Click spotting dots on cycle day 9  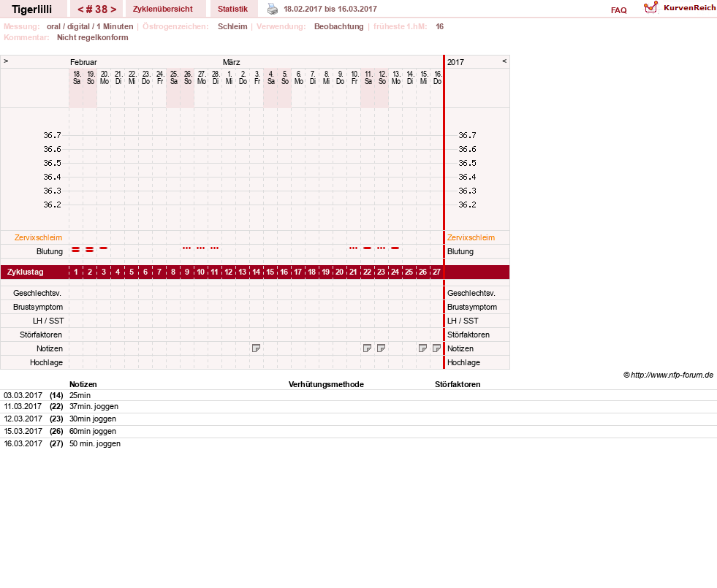tap(186, 248)
